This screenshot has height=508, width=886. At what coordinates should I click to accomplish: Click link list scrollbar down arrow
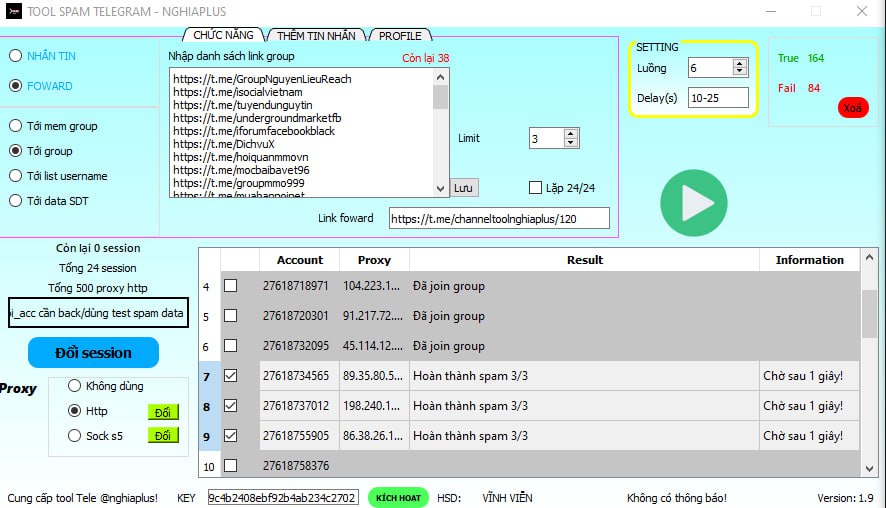(441, 189)
